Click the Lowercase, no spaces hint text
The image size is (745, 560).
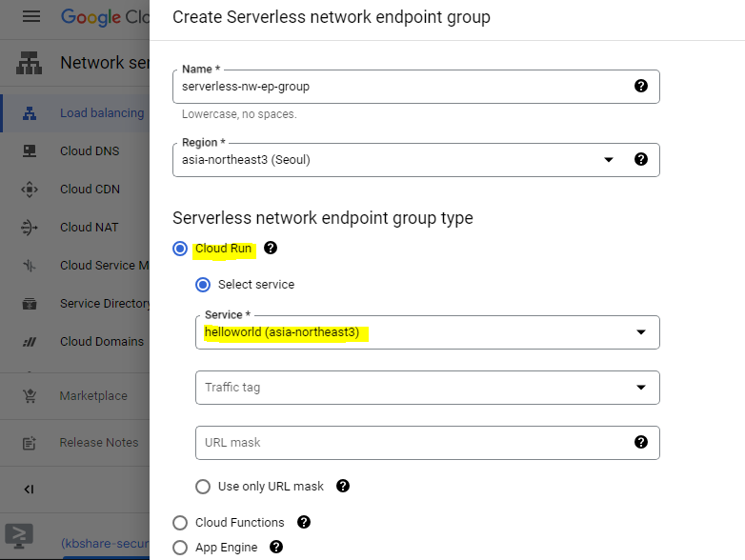[x=239, y=114]
